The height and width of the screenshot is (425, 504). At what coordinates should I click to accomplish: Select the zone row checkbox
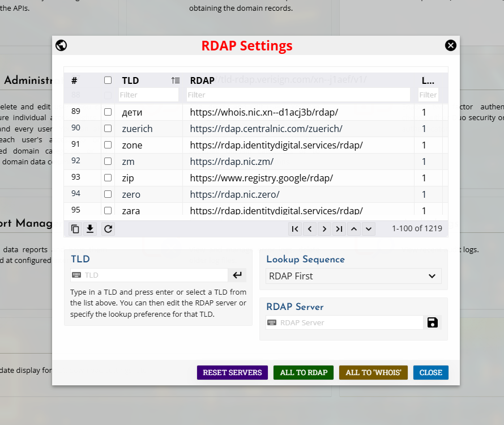(108, 144)
